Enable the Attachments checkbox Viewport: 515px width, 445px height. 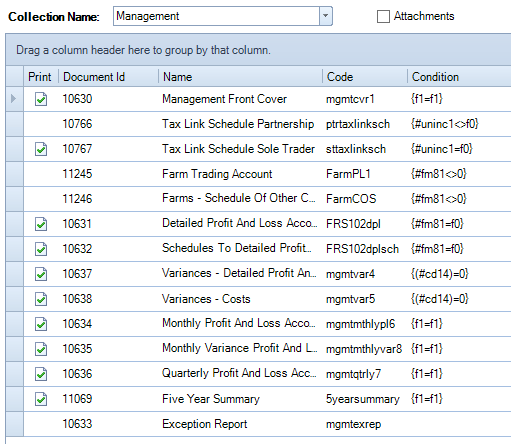click(383, 16)
